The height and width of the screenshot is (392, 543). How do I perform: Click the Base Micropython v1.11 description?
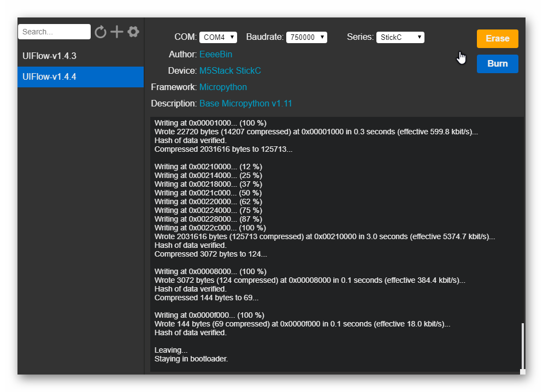click(246, 103)
